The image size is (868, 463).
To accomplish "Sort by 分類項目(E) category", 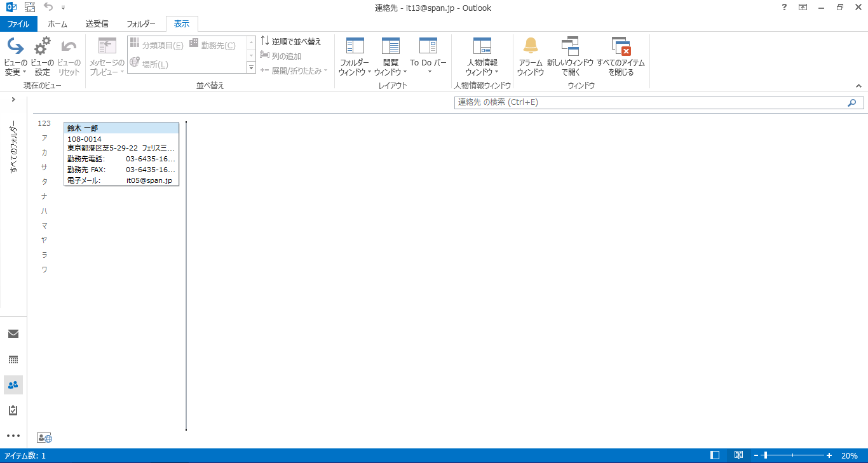I will (x=157, y=45).
